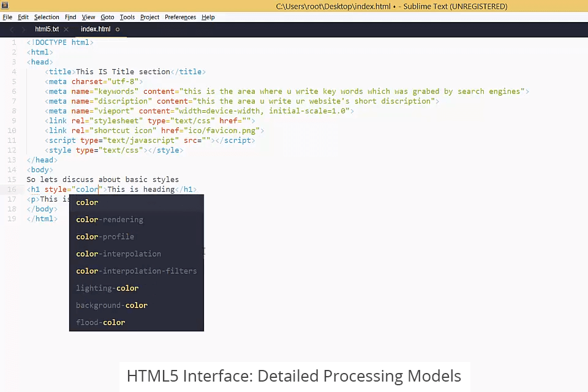Click the unsaved dot on index.html tab
Viewport: 588px width, 392px height.
pyautogui.click(x=118, y=29)
